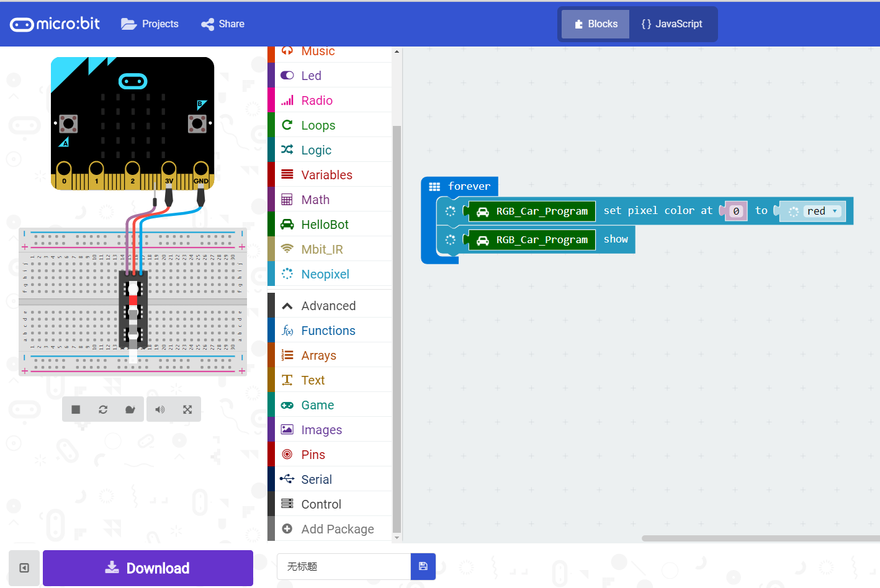Click the Neopixel ring icon

287,274
